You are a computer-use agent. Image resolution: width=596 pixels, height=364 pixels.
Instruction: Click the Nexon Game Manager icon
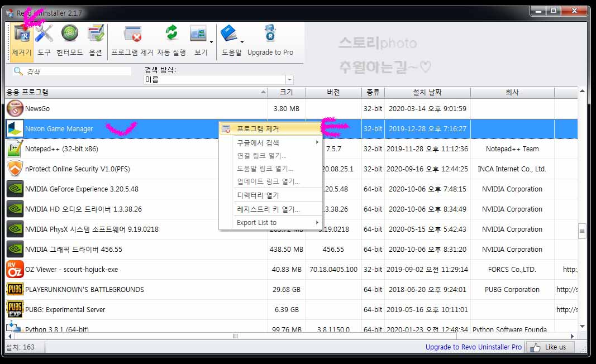(x=15, y=129)
